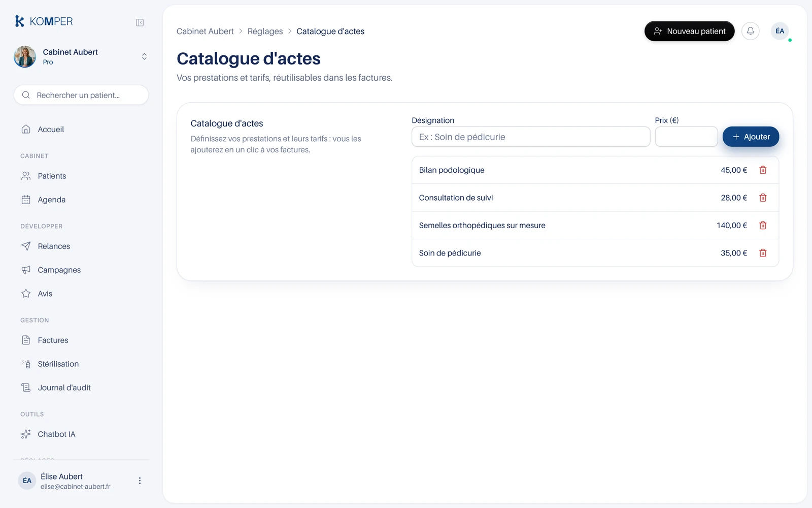Image resolution: width=812 pixels, height=508 pixels.
Task: Select Semelles orthopédiques sur mesure text
Action: coord(482,226)
